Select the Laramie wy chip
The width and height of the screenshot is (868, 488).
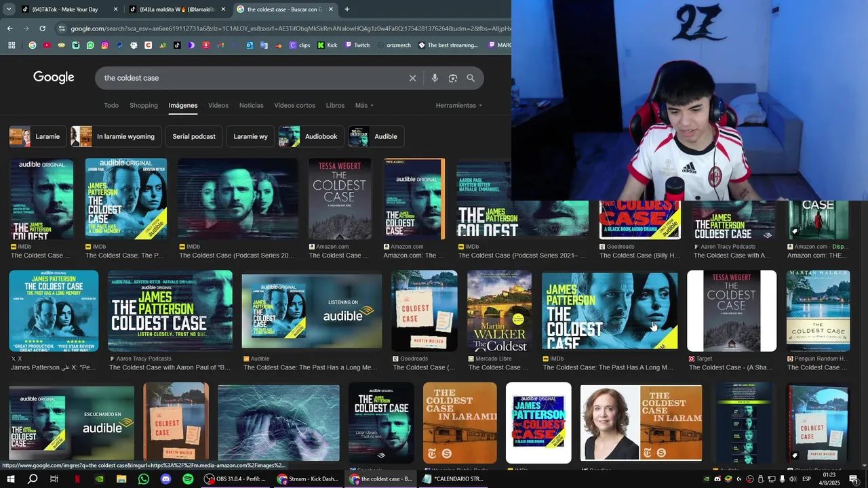(250, 136)
